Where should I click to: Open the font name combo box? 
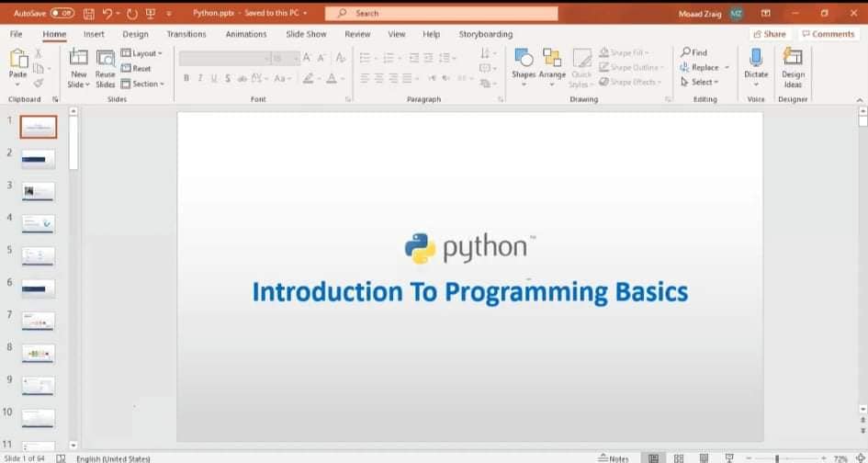(x=224, y=58)
